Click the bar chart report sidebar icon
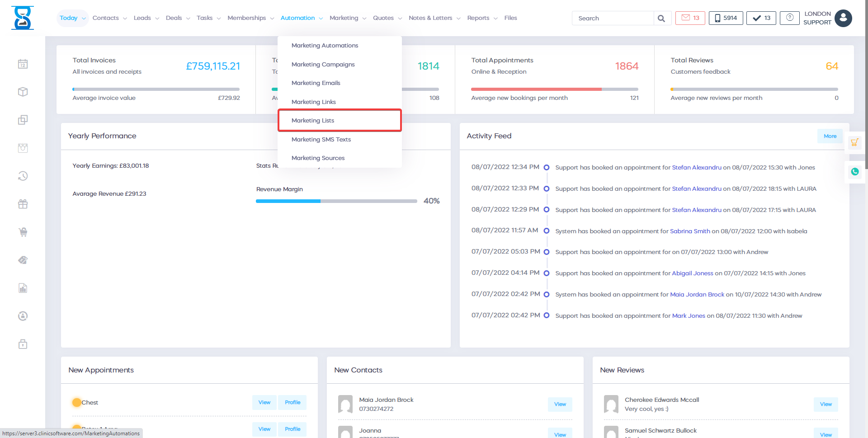 (23, 288)
